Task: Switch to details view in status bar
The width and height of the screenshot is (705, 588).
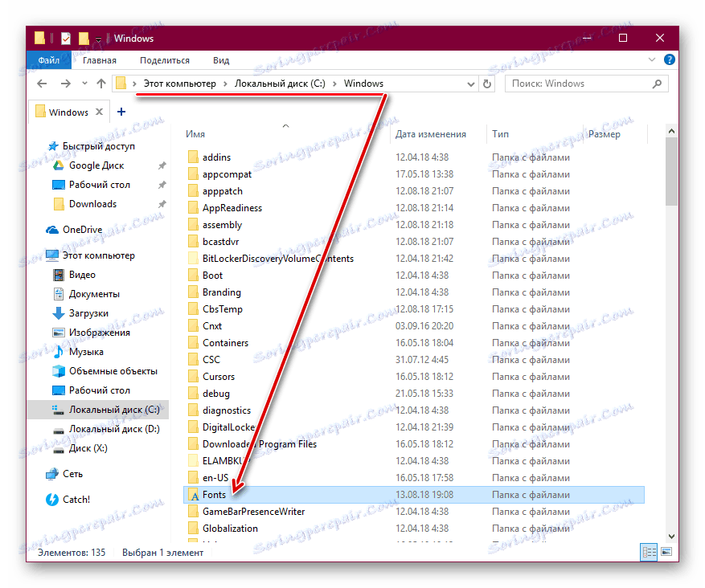Action: point(649,552)
